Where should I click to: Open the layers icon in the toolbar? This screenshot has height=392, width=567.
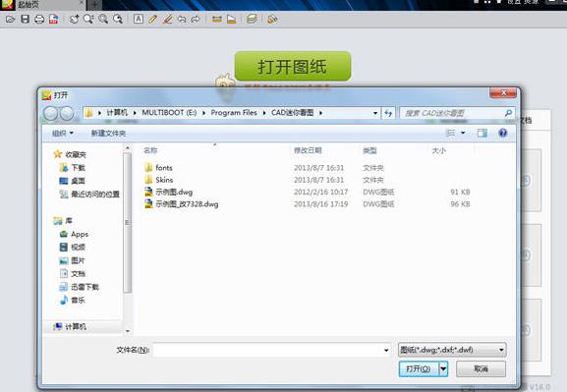(x=252, y=19)
